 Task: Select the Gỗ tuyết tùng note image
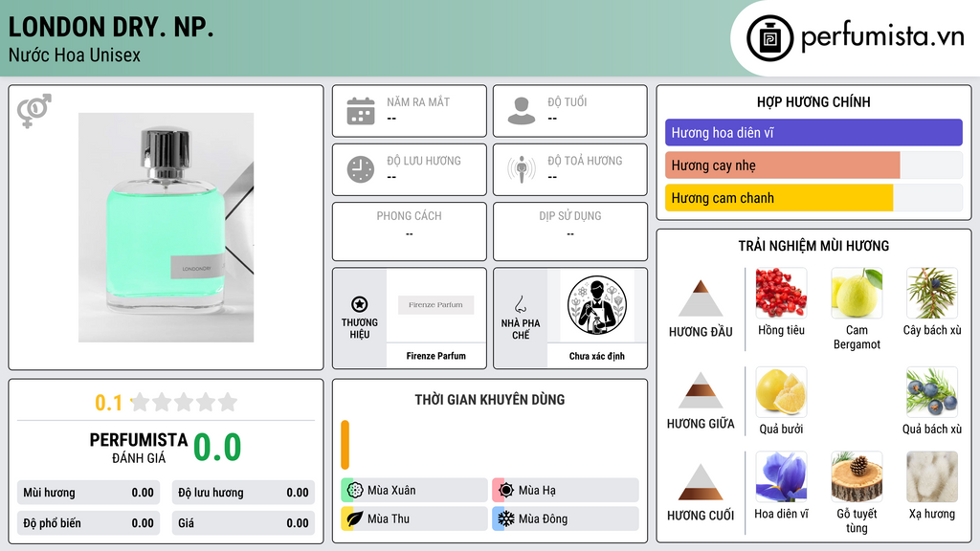(x=857, y=477)
